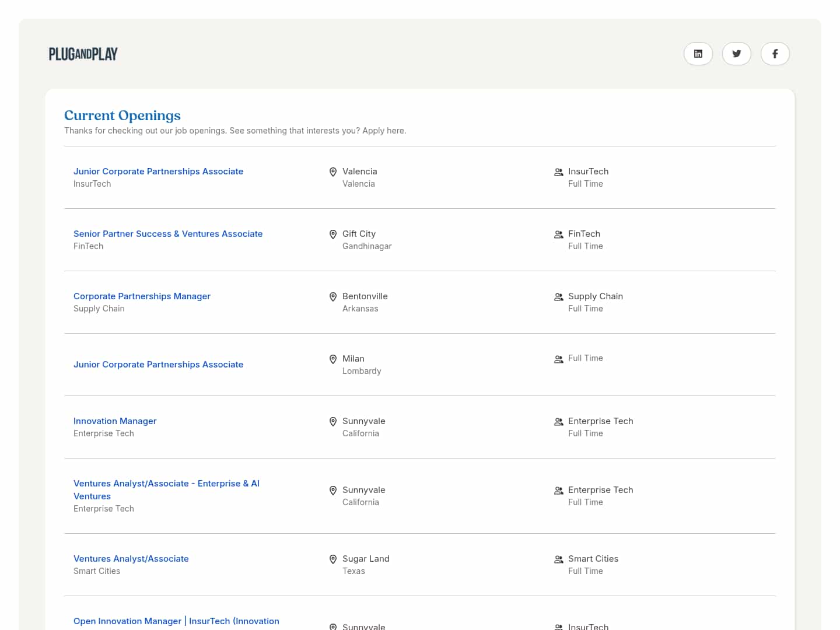The image size is (840, 630).
Task: Open the LinkedIn social icon
Action: pos(698,54)
